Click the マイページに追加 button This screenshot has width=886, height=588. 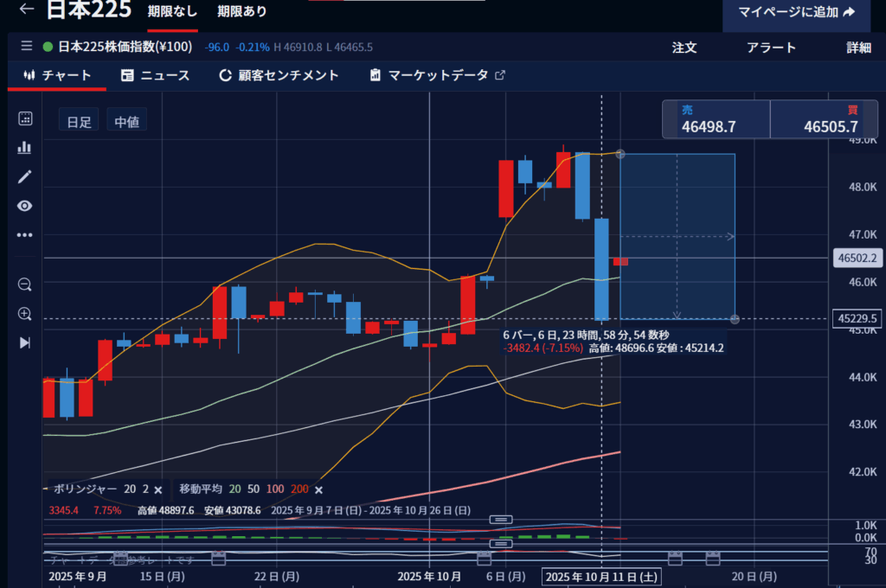click(796, 12)
